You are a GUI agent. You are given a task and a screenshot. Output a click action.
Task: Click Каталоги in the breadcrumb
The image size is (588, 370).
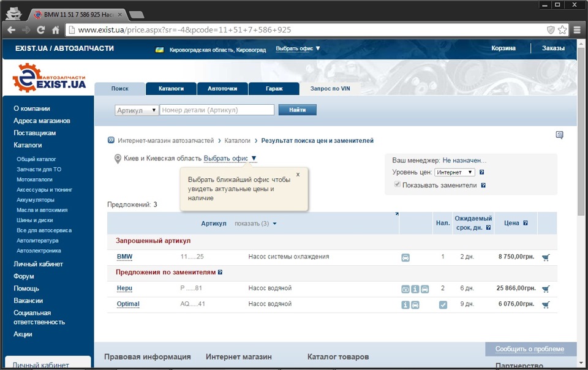click(x=237, y=140)
